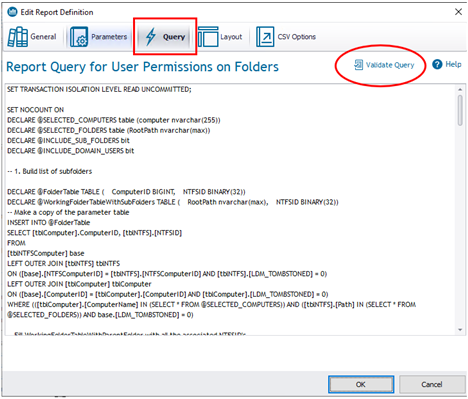Confirm with the OK button
Screen dimensions: 468x399
click(x=361, y=384)
